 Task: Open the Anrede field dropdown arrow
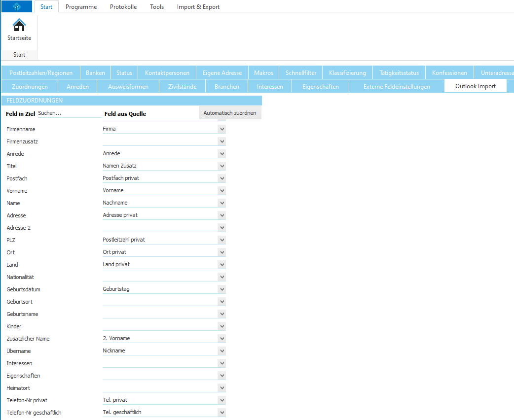click(x=222, y=154)
